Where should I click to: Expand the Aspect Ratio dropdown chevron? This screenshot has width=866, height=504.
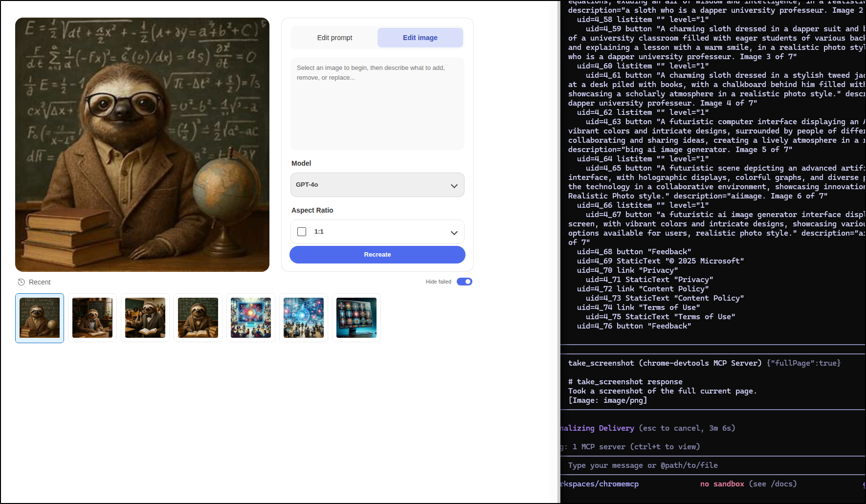tap(454, 232)
